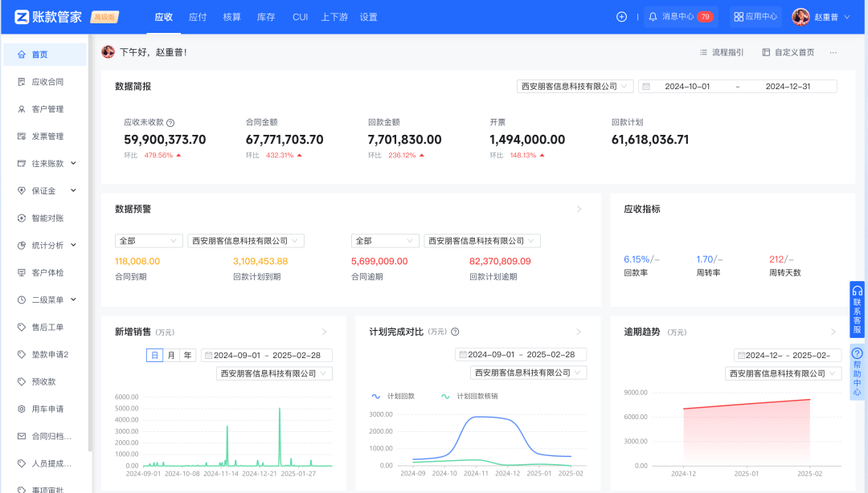Screen dimensions: 868x493
Task: Toggle the 计划回款核销 legend series
Action: 469,396
